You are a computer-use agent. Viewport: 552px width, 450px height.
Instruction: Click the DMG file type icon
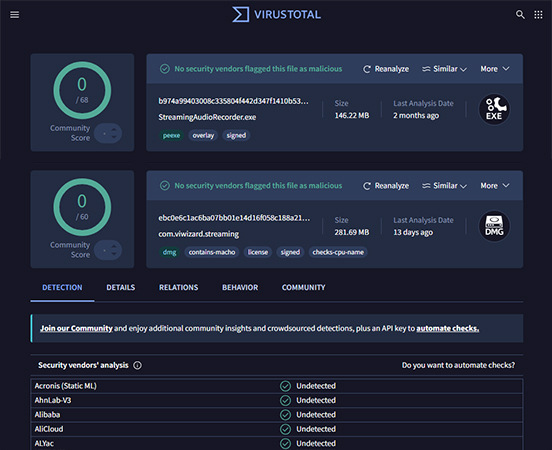pyautogui.click(x=494, y=226)
